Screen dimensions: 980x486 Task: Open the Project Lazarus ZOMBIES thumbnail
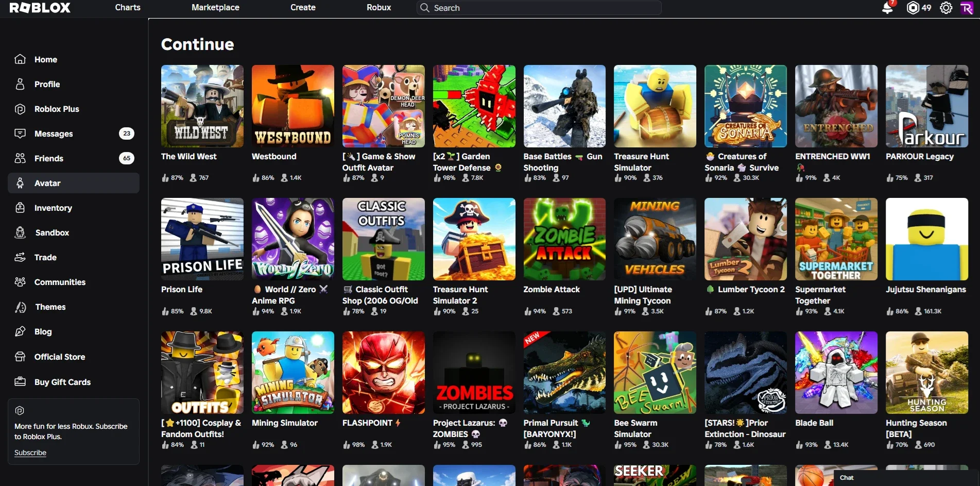tap(474, 373)
